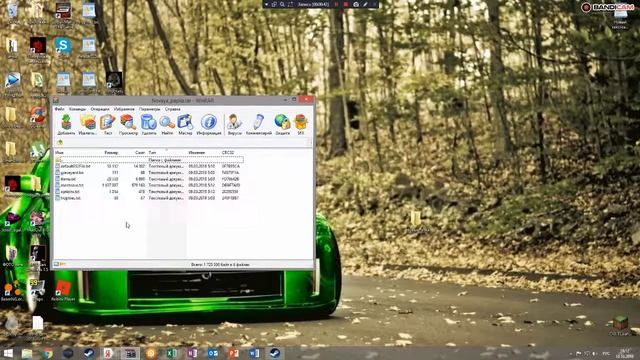Open the address path dropdown arrow
The height and width of the screenshot is (360, 640).
point(310,142)
